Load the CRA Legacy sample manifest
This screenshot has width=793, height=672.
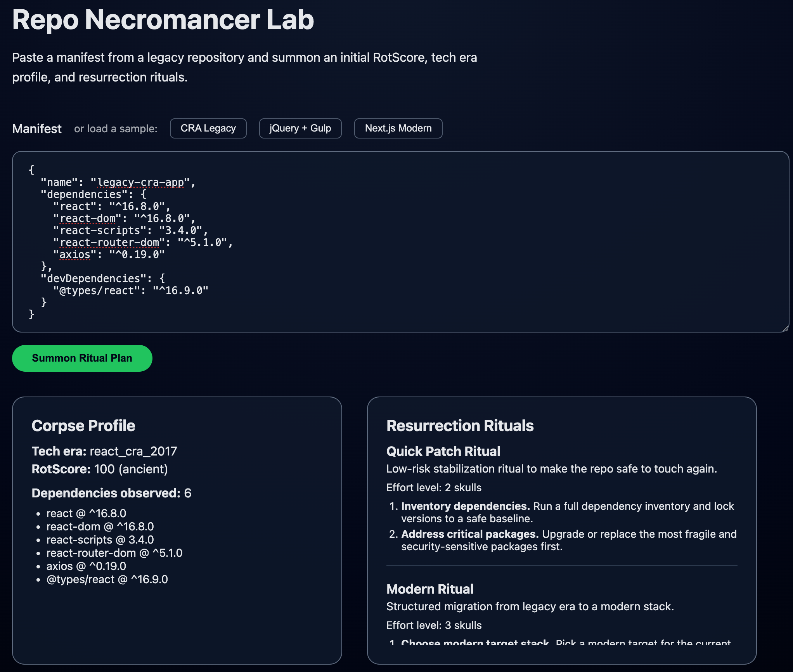208,128
